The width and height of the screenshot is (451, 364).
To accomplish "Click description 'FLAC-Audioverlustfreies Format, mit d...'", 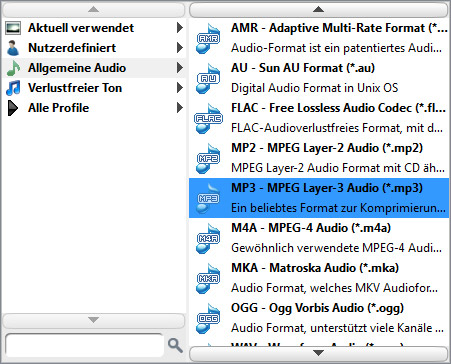I will (337, 128).
